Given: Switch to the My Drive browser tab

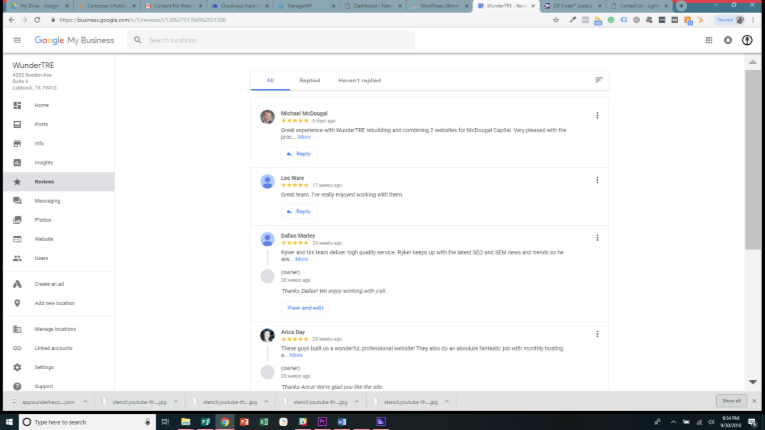Looking at the screenshot, I should pyautogui.click(x=40, y=6).
